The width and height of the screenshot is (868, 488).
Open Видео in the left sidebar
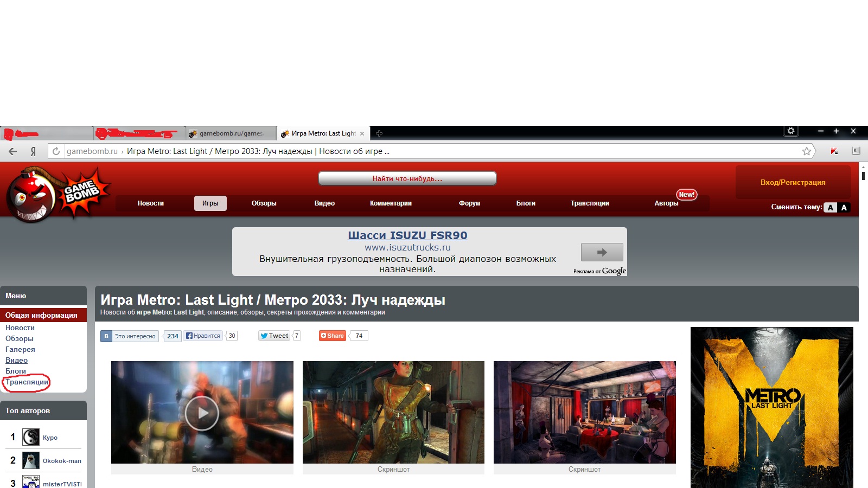coord(16,360)
